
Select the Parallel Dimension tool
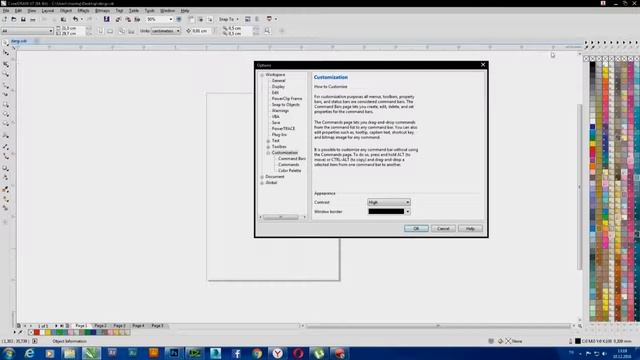6,146
